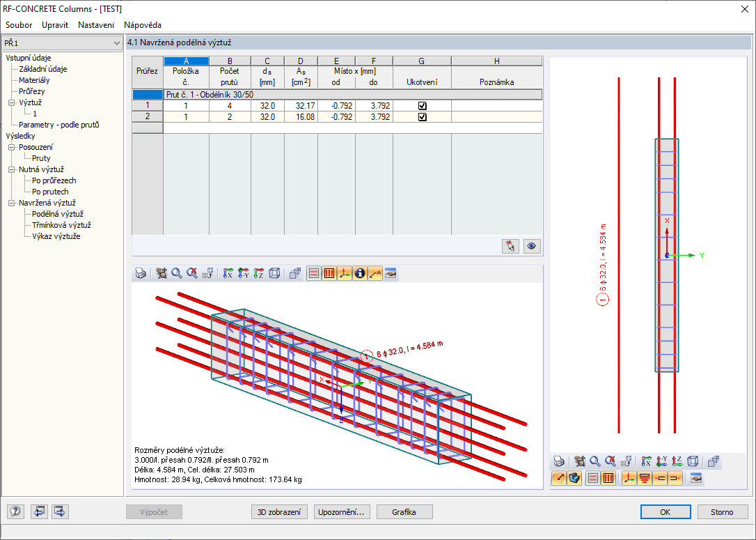
Task: Toggle stirrup reinforcement display in 3D toolbar
Action: coord(329,274)
